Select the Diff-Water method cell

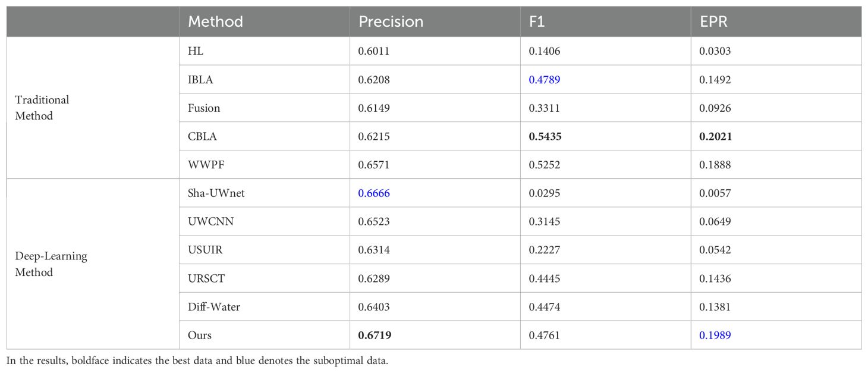[264, 307]
